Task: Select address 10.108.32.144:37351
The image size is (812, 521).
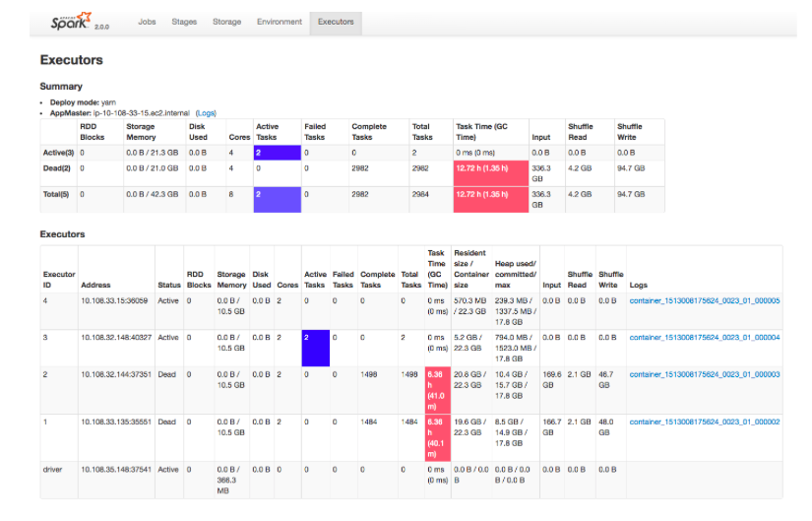Action: tap(116, 374)
